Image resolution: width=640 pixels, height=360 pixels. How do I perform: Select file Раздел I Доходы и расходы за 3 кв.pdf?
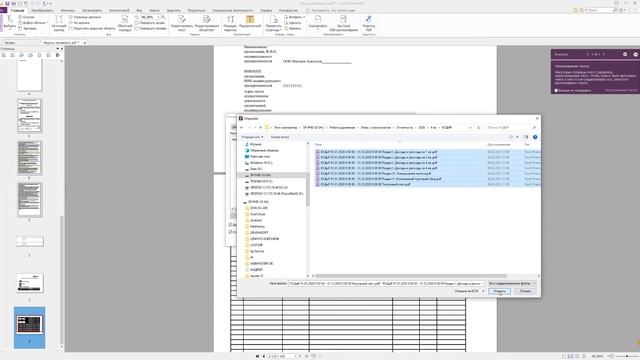click(378, 162)
